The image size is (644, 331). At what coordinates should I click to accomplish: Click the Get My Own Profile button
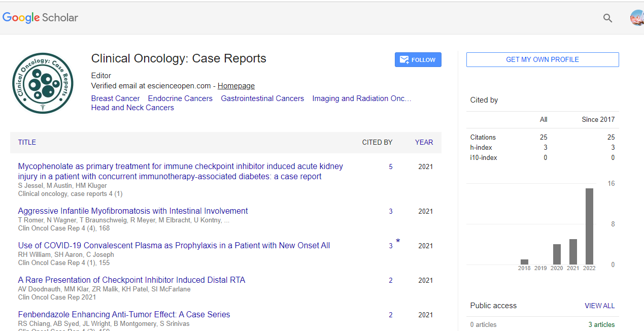[543, 59]
